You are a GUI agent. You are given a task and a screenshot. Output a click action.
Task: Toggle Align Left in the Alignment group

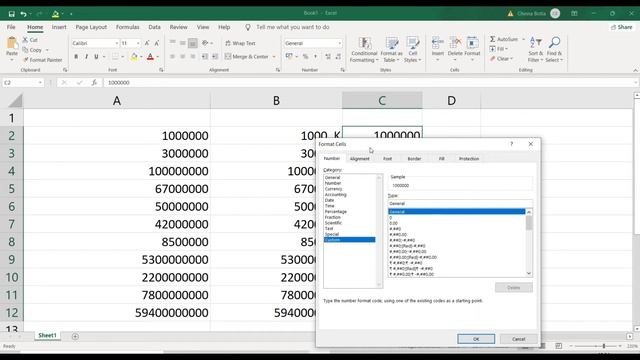click(173, 57)
